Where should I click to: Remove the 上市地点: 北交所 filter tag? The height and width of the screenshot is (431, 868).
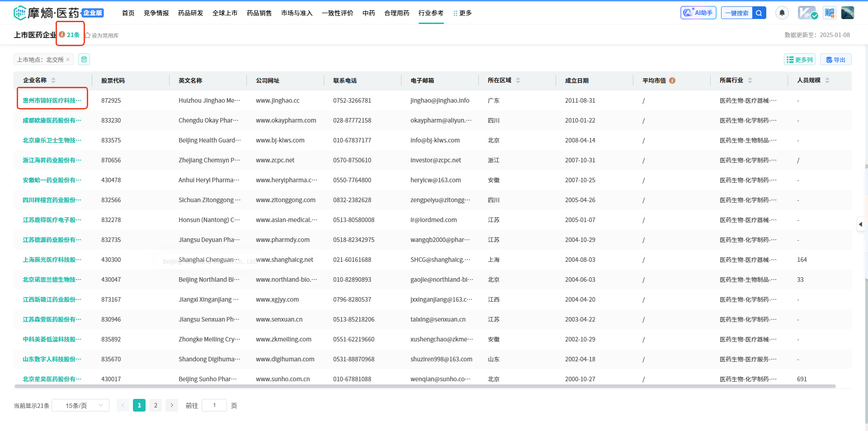point(68,59)
